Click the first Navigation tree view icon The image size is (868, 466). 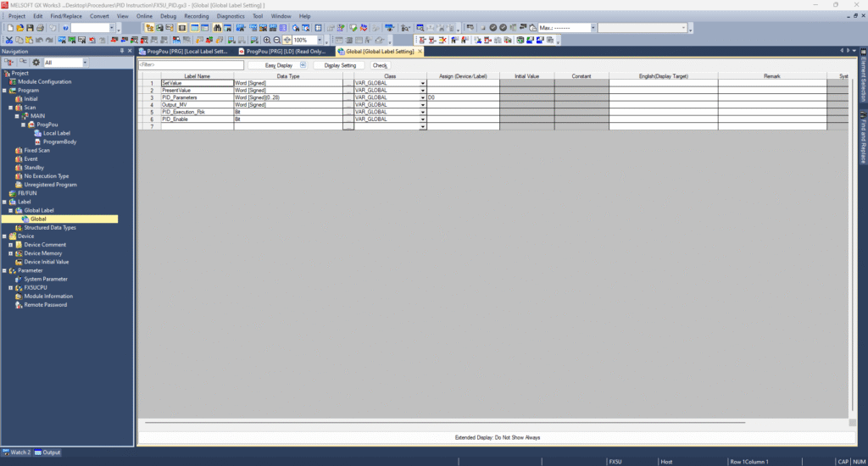click(x=9, y=63)
